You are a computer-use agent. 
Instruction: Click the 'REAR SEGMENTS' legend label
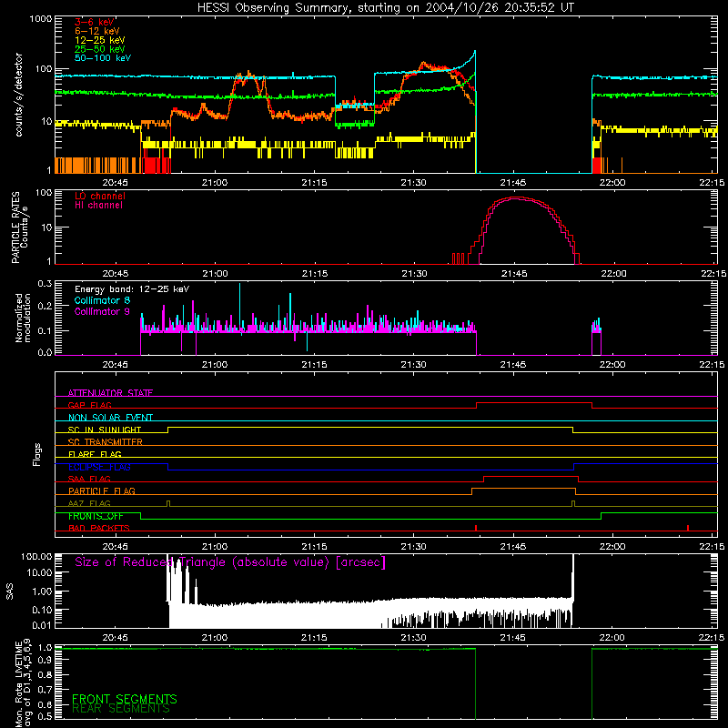point(121,709)
